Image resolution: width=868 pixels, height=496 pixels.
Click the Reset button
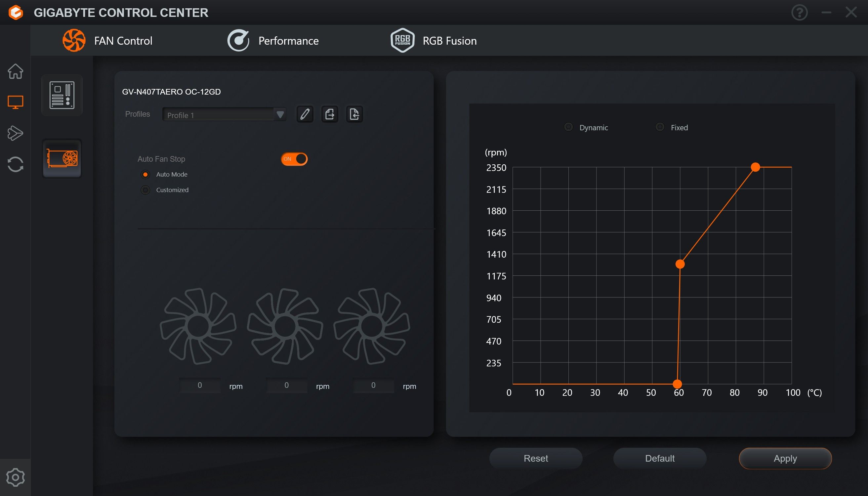(x=536, y=459)
